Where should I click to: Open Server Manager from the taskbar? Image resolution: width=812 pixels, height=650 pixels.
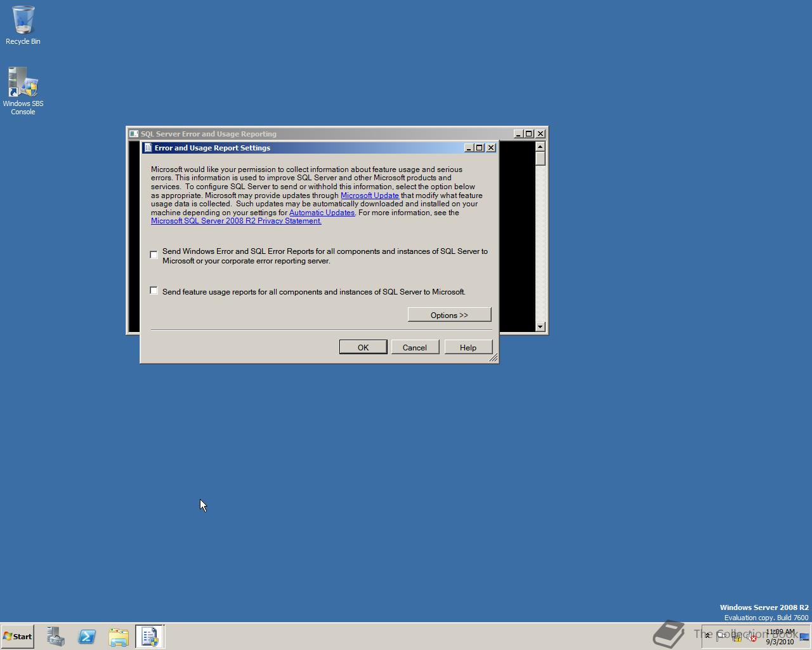(x=56, y=637)
